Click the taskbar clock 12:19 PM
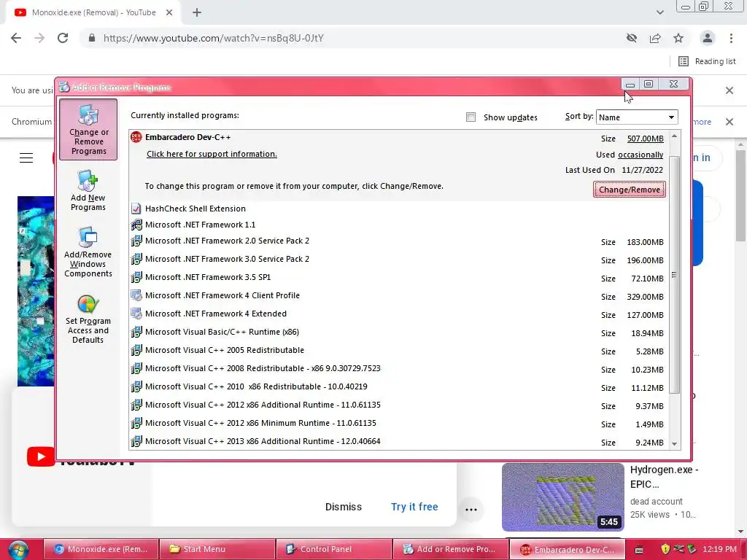 (719, 549)
